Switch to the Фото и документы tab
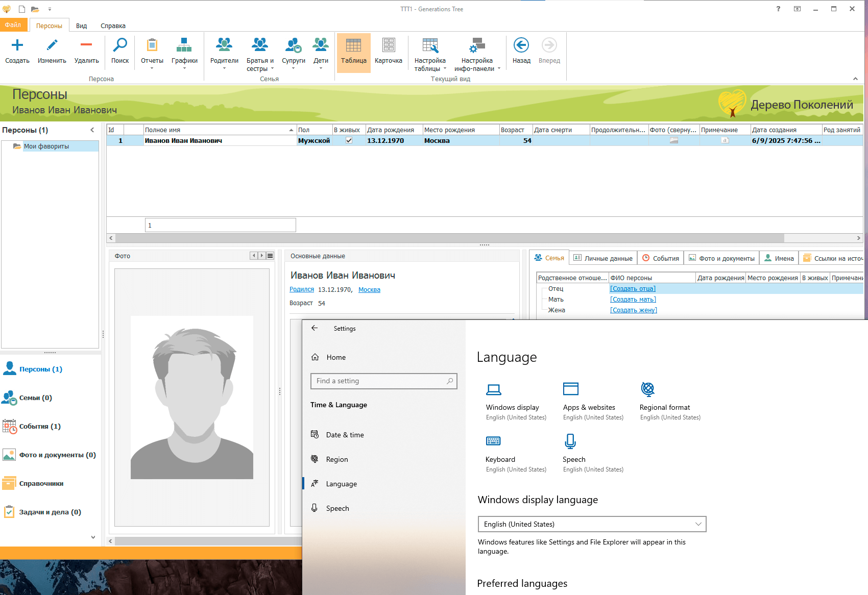This screenshot has height=595, width=868. (x=721, y=258)
